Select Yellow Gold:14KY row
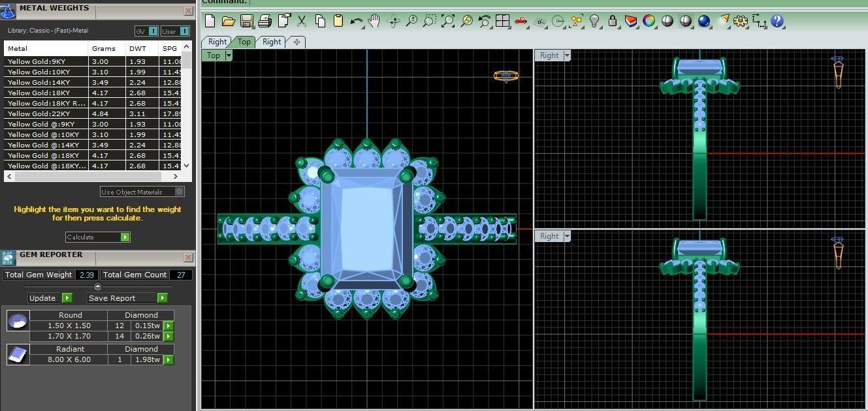 click(x=93, y=82)
